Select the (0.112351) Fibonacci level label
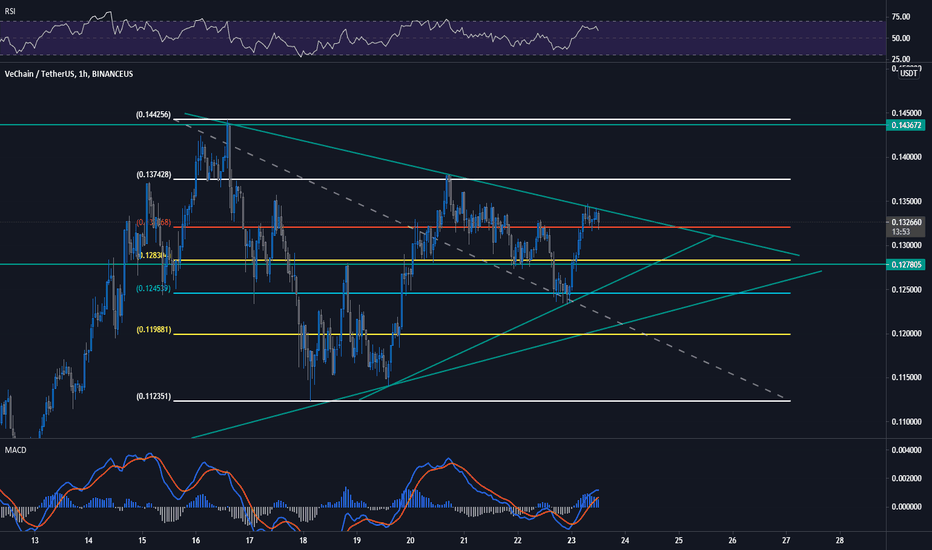932x550 pixels. pyautogui.click(x=153, y=397)
